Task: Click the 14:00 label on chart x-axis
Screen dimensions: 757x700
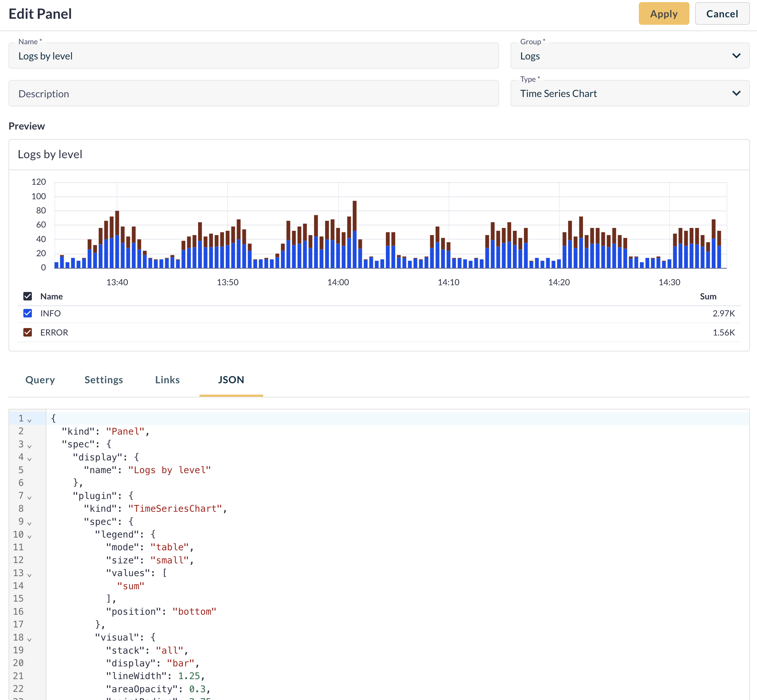Action: pos(338,282)
